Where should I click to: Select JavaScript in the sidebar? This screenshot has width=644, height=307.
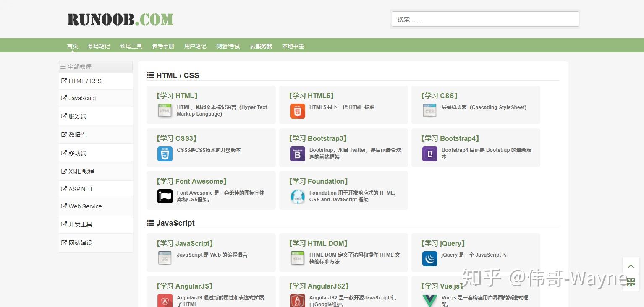(x=96, y=98)
